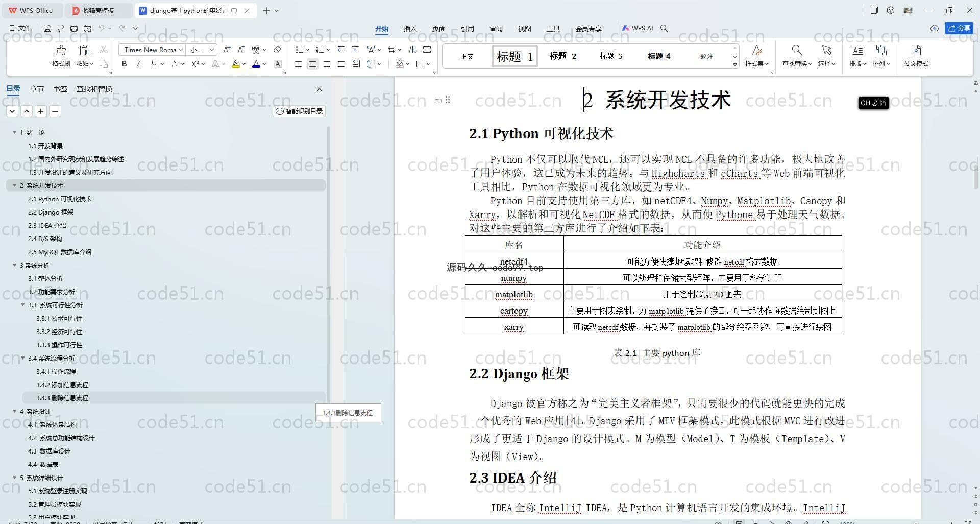
Task: Open Find and Replace (查找替换) magnifier
Action: tap(796, 50)
